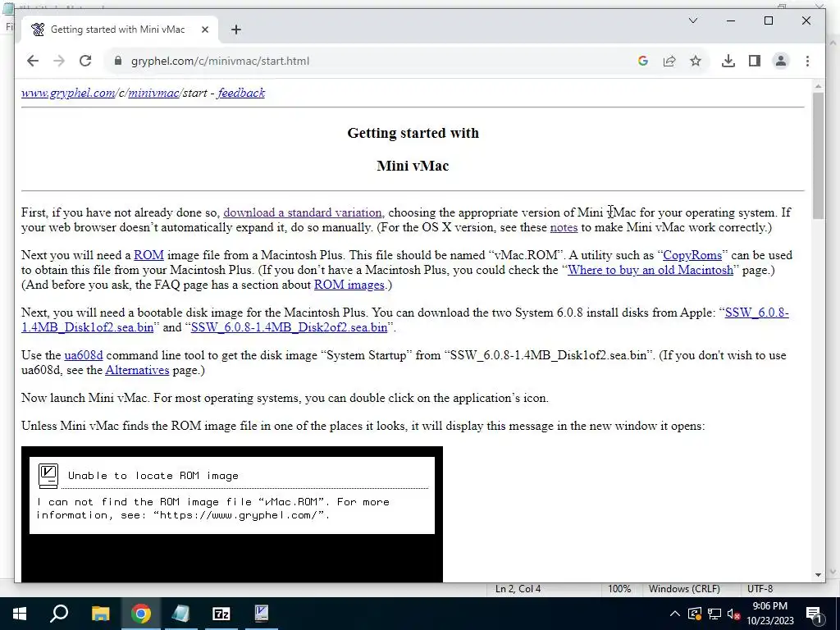
Task: Click the muted volume tray icon
Action: pos(734,614)
